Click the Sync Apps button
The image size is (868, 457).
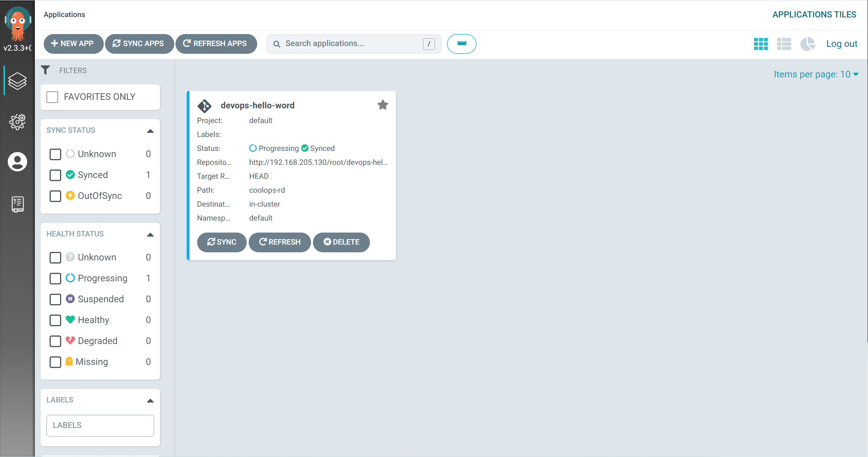click(x=139, y=44)
